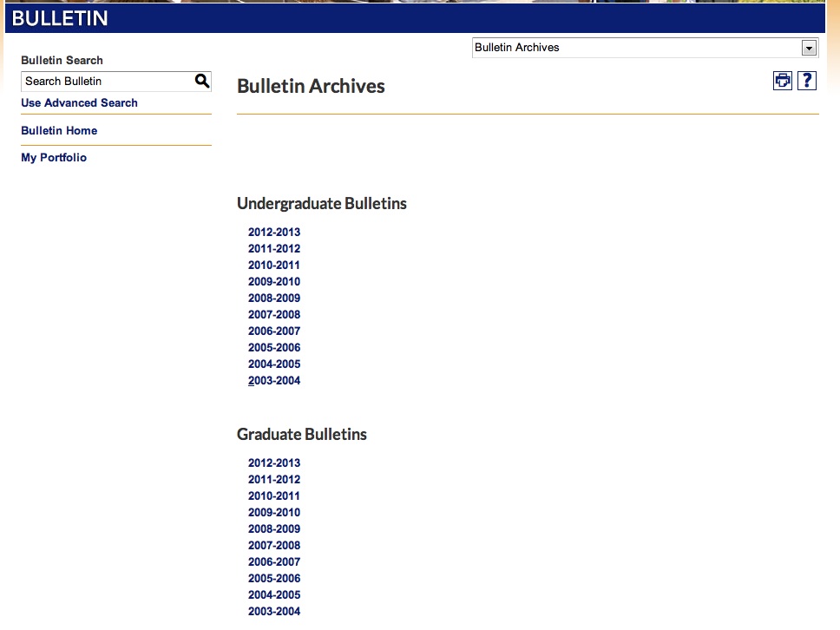
Task: Open My Portfolio in the sidebar
Action: [54, 157]
